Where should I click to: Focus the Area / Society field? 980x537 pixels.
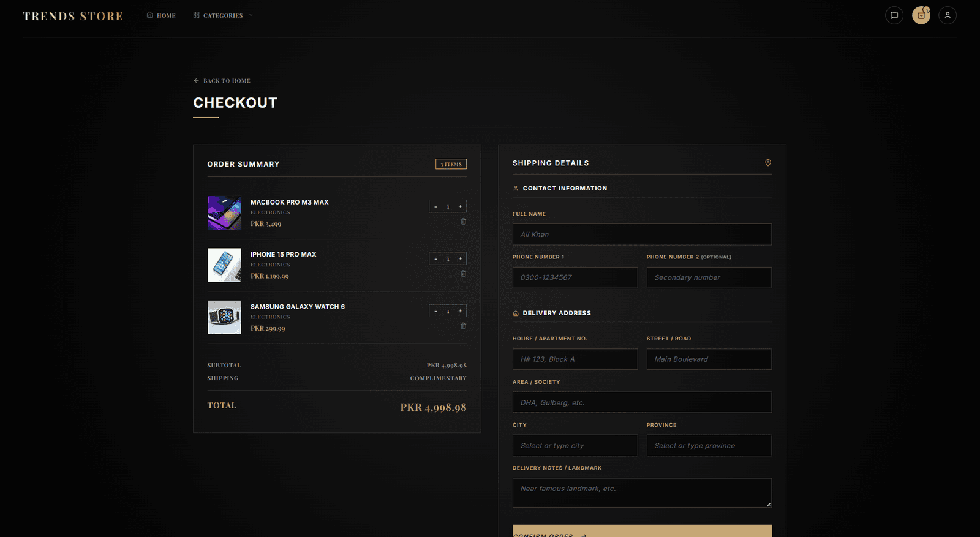[642, 402]
